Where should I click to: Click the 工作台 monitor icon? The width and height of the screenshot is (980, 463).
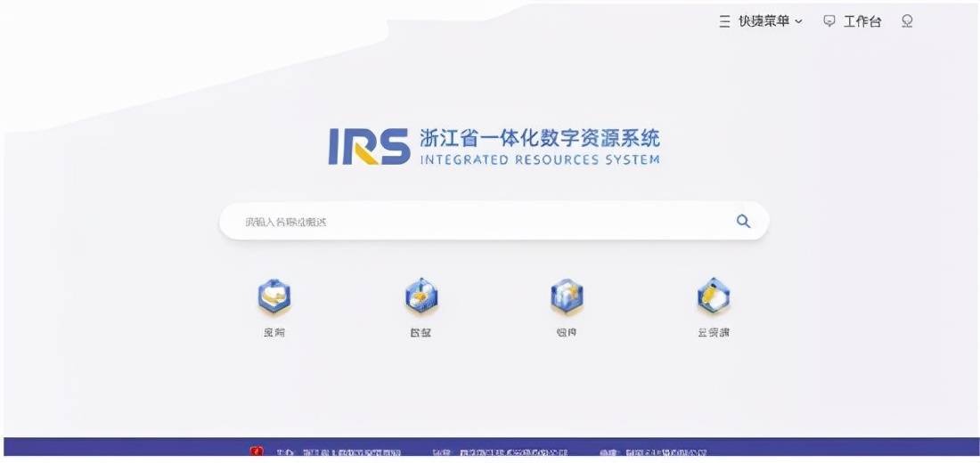[x=829, y=21]
